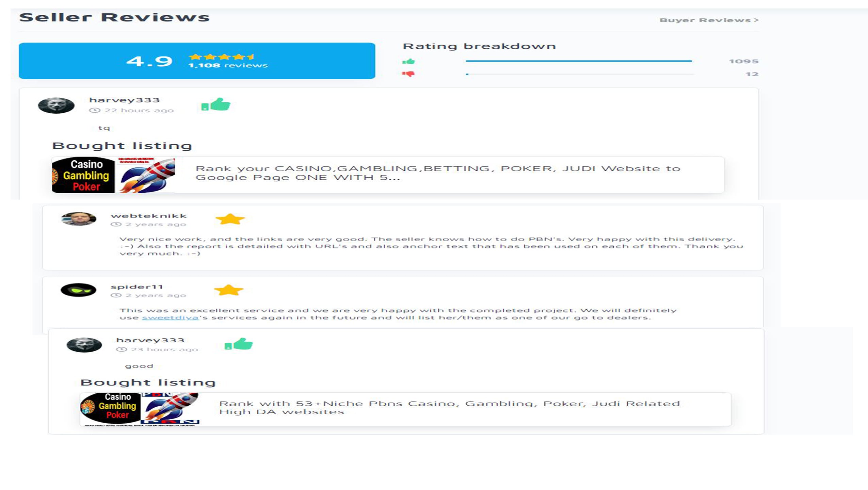The image size is (868, 490).
Task: Click the star icon next to spider11
Action: [228, 290]
